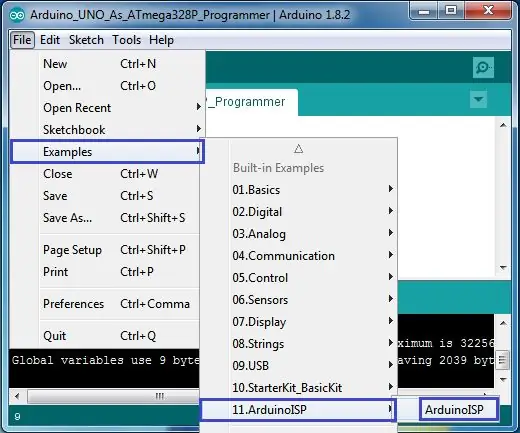Open the Tools menu
Viewport: 520px width, 433px height.
coord(126,40)
